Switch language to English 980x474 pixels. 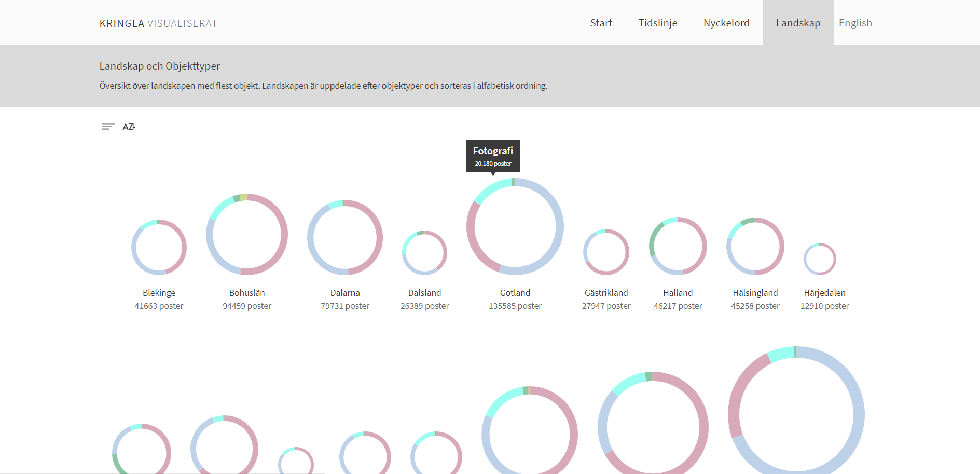tap(855, 23)
